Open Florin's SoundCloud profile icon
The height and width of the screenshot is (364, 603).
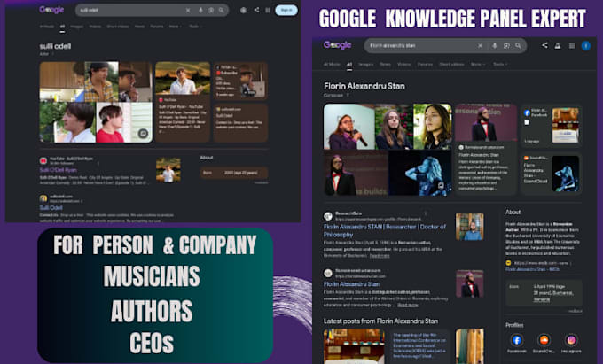(x=544, y=340)
